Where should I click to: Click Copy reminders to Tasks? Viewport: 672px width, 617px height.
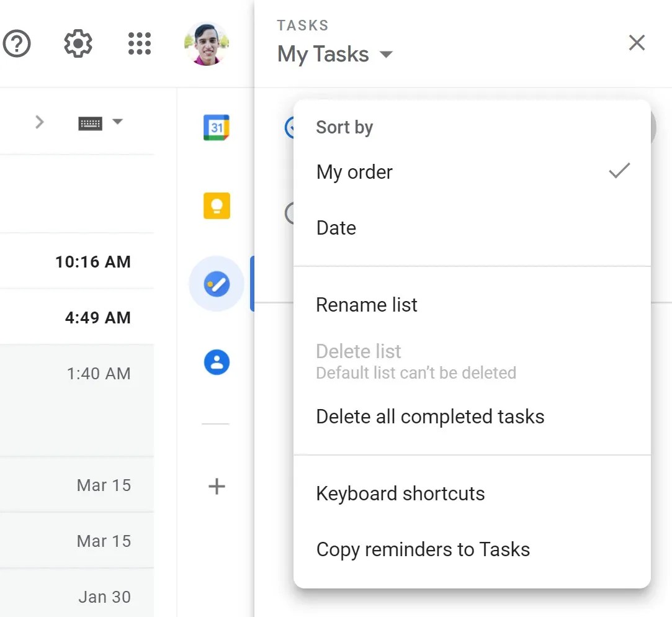[x=423, y=549]
